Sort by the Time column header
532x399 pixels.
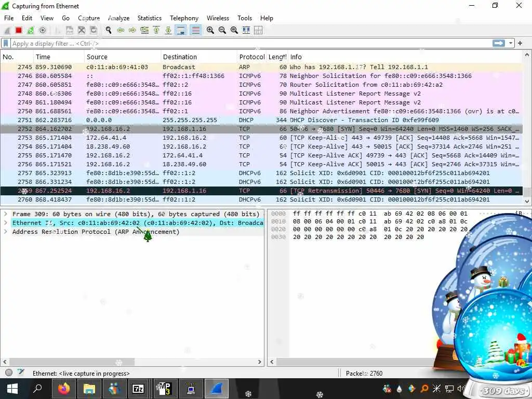tap(59, 57)
